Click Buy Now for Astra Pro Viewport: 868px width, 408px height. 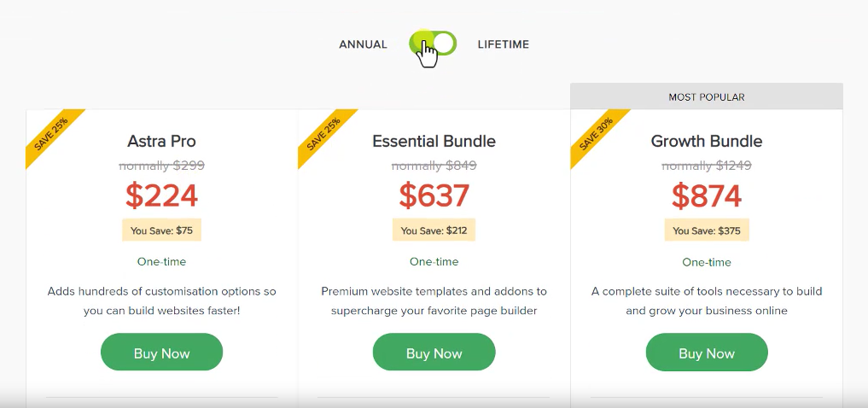pos(161,353)
